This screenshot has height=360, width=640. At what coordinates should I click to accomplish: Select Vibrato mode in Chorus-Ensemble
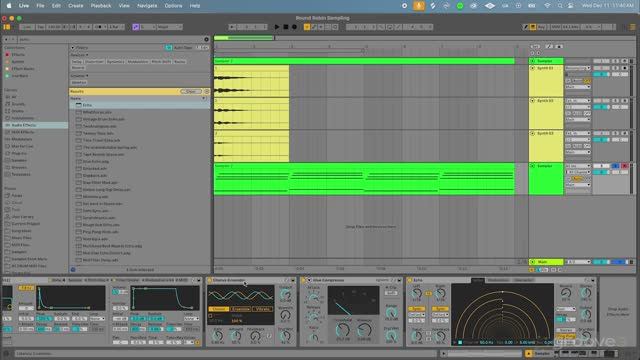tap(262, 309)
